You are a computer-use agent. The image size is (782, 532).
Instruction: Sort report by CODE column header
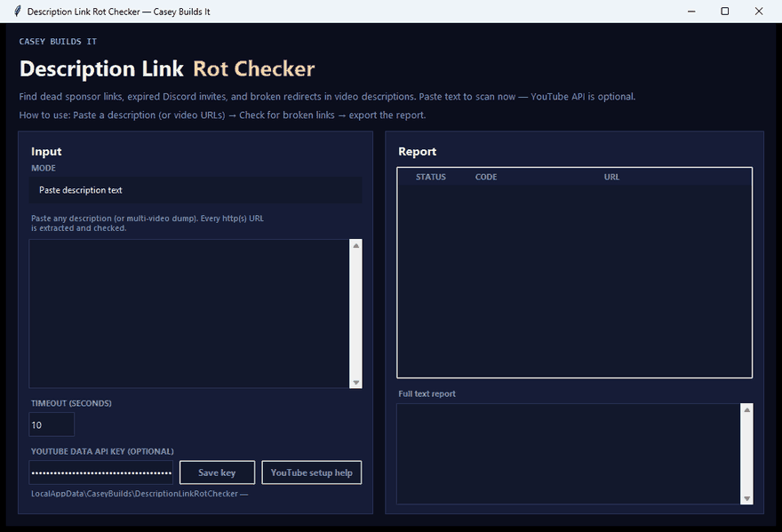(x=486, y=177)
